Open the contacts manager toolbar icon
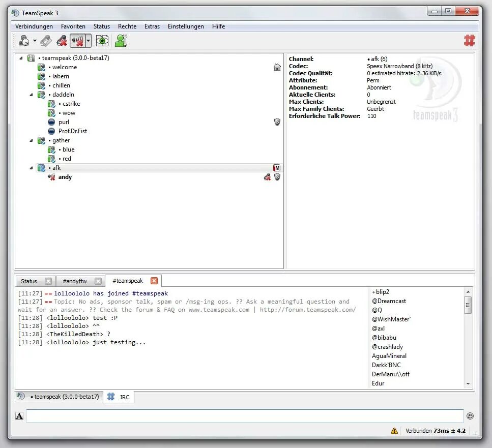This screenshot has width=492, height=448. pyautogui.click(x=121, y=41)
